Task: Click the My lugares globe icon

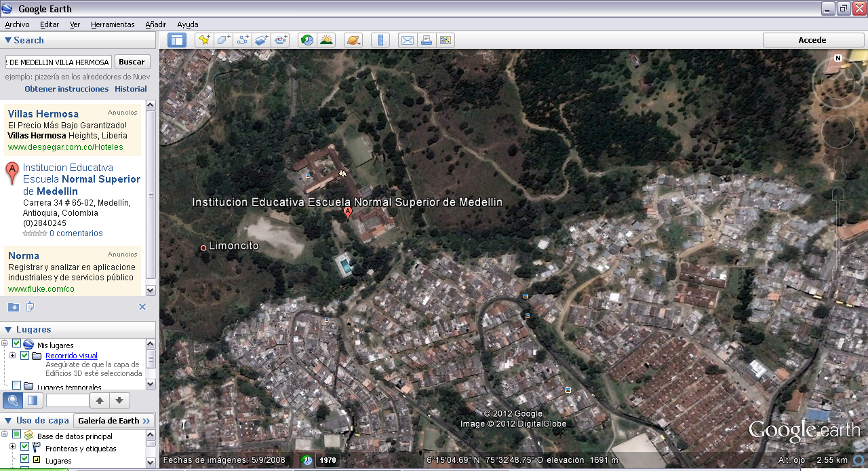Action: (x=28, y=345)
